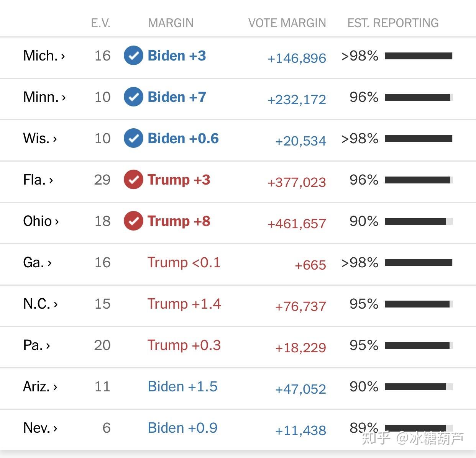The width and height of the screenshot is (476, 458).
Task: Click Ohio's 90% reporting progress bar
Action: 419,221
